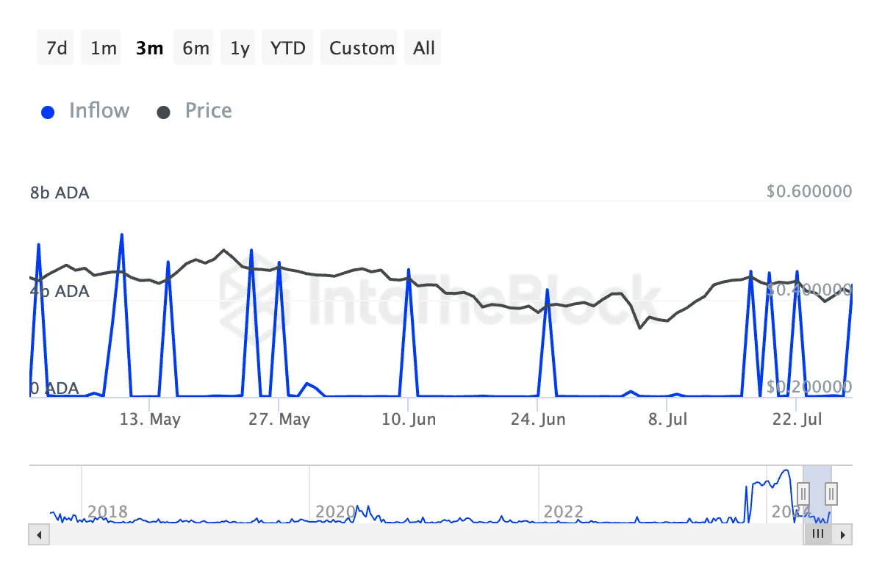Toggle the Inflow series legend
Screen dimensions: 882x588
(98, 111)
